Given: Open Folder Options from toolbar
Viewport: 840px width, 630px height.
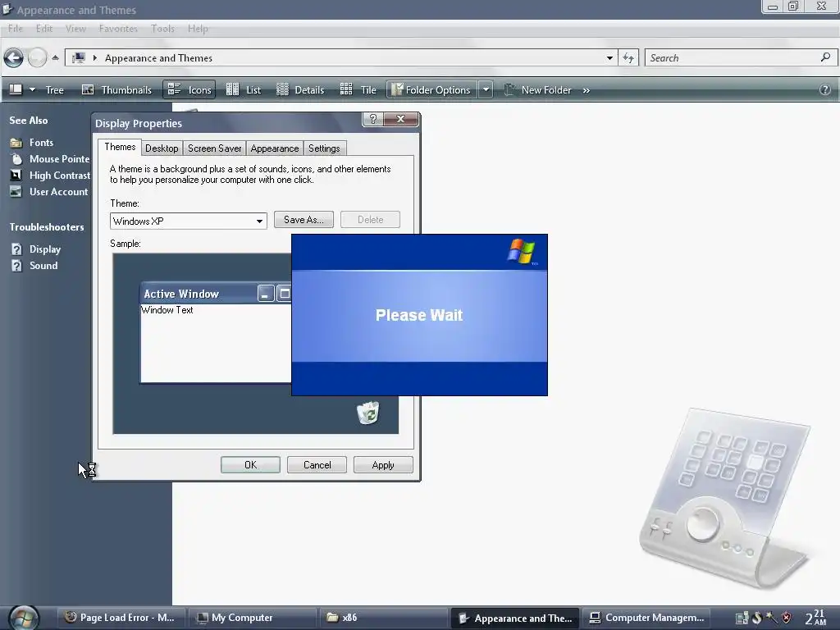Looking at the screenshot, I should (x=431, y=90).
